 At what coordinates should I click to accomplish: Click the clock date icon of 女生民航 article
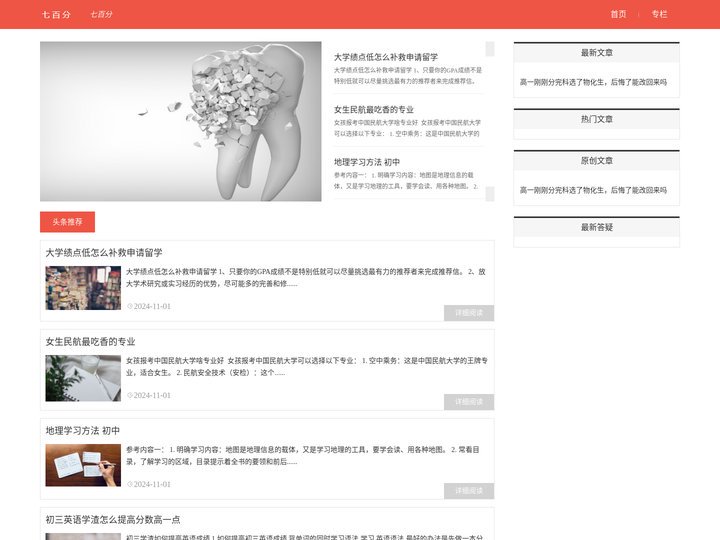tap(129, 395)
